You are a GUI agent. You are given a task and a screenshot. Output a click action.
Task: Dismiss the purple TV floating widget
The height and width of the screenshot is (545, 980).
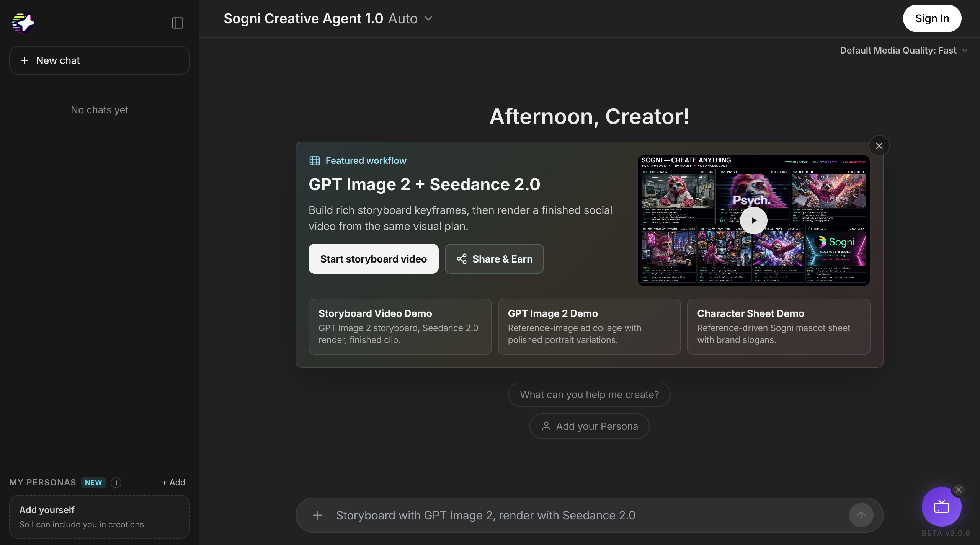959,490
